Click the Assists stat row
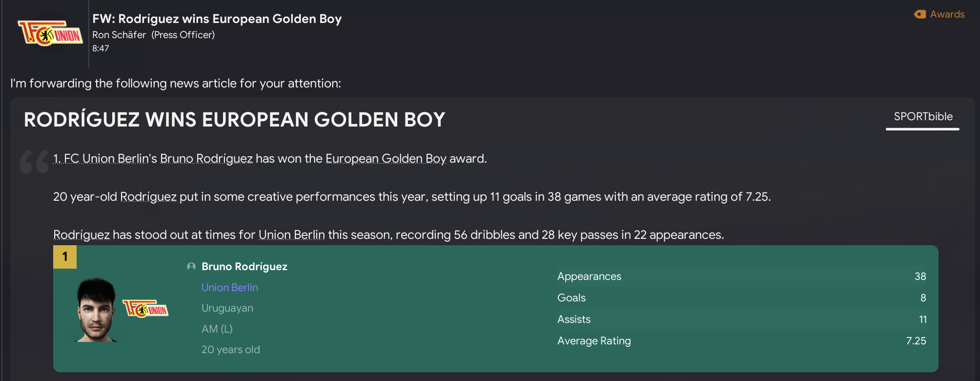 point(741,319)
